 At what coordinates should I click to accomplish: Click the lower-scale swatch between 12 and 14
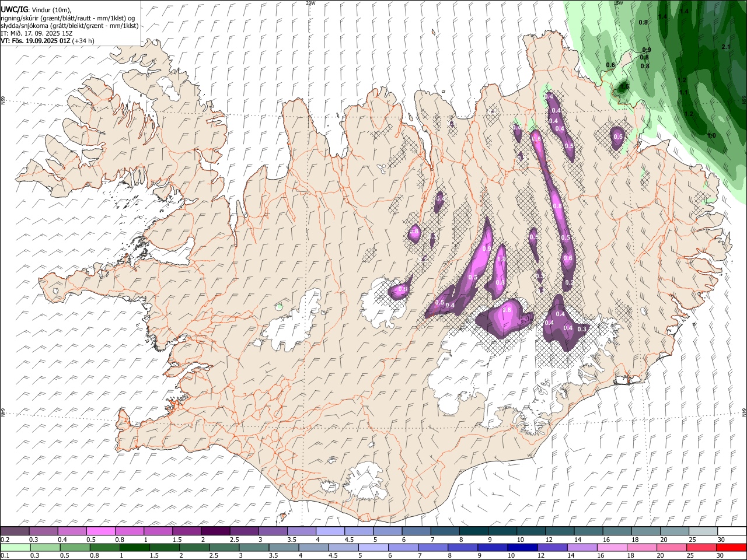[x=552, y=547]
